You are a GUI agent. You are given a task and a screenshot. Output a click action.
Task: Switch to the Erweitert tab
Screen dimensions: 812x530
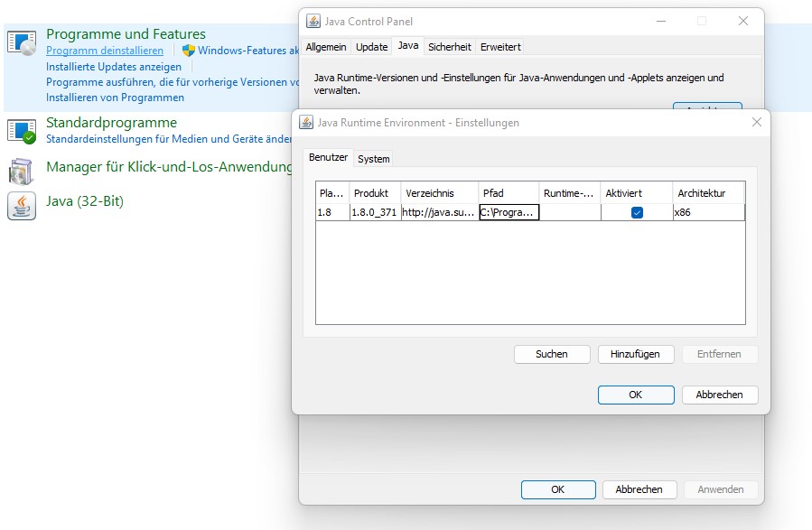(x=500, y=47)
